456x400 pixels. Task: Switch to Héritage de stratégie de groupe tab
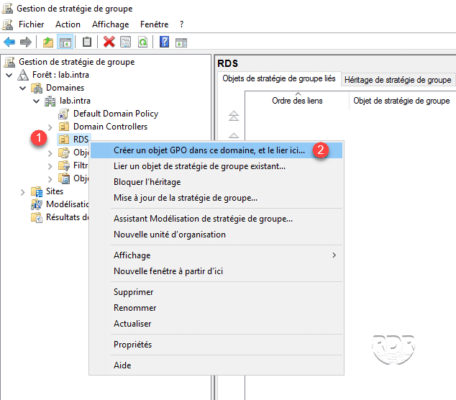pyautogui.click(x=398, y=80)
